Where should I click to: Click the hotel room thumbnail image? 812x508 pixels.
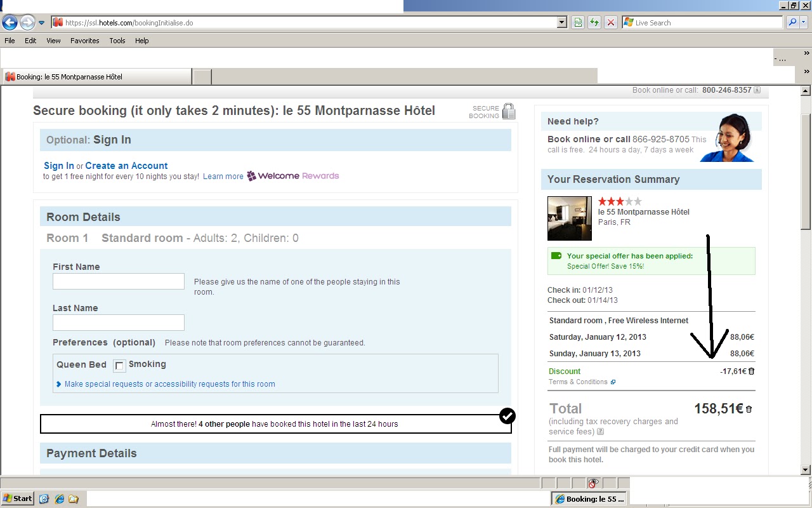pos(570,218)
